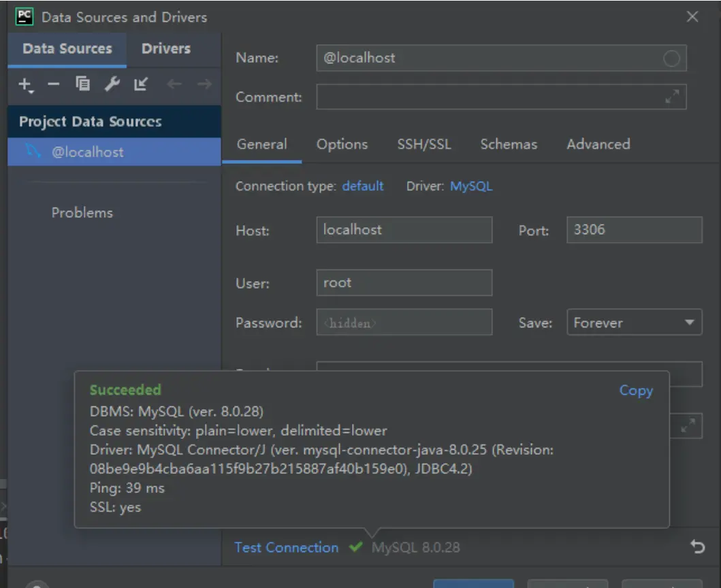This screenshot has height=588, width=721.
Task: Click the PyCharm logo in title bar
Action: click(x=24, y=17)
